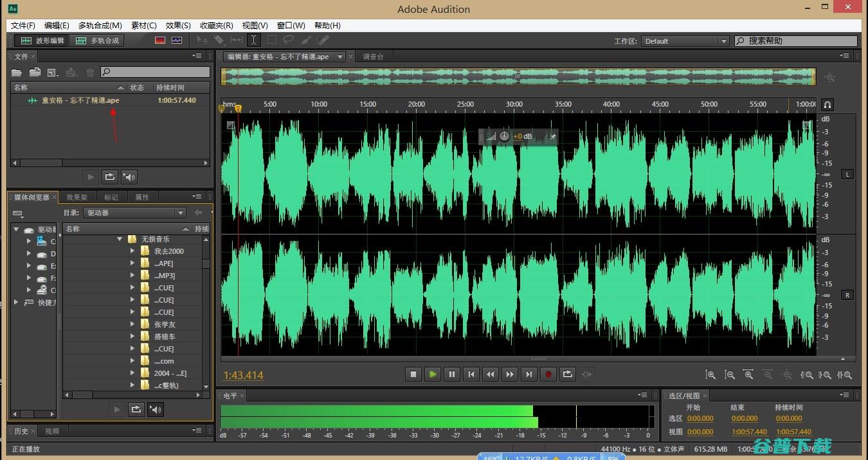The width and height of the screenshot is (868, 460).
Task: Collapse the 无损音乐 folder
Action: click(120, 239)
